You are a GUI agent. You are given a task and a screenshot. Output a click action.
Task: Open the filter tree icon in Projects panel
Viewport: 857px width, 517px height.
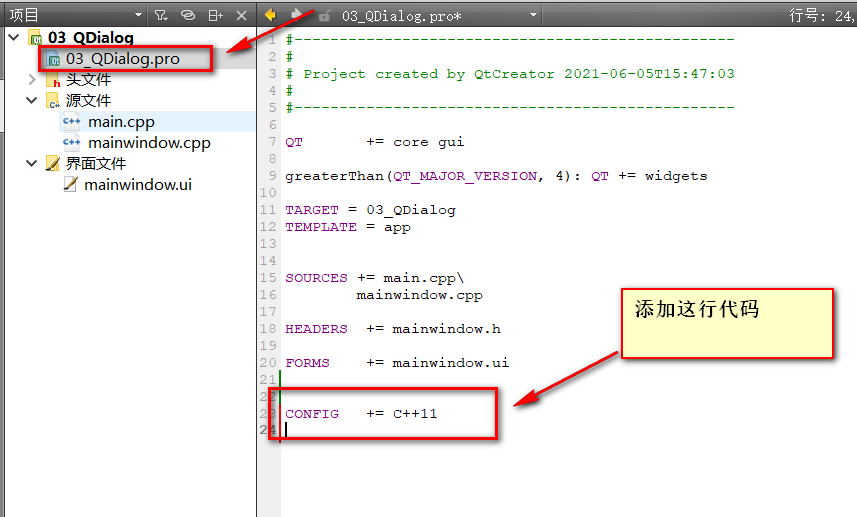click(161, 15)
